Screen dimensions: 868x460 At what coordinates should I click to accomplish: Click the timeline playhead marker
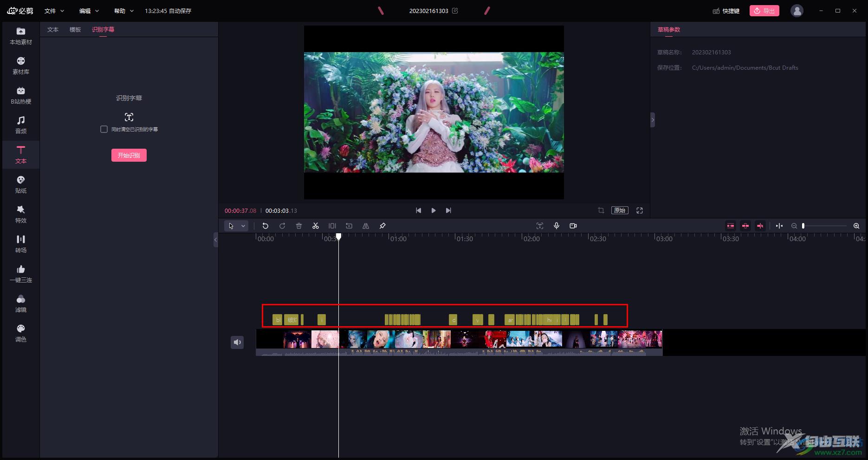click(339, 237)
